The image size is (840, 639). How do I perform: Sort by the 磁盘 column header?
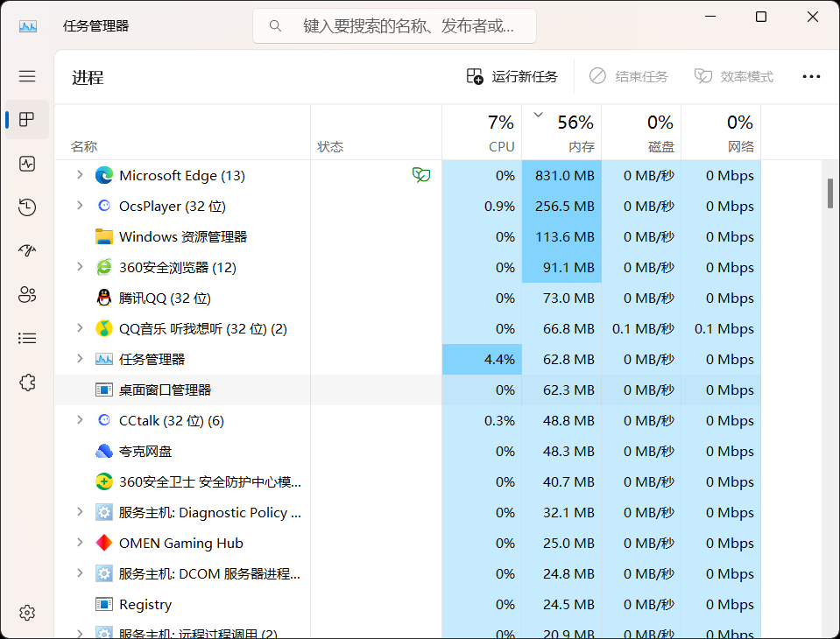click(641, 133)
